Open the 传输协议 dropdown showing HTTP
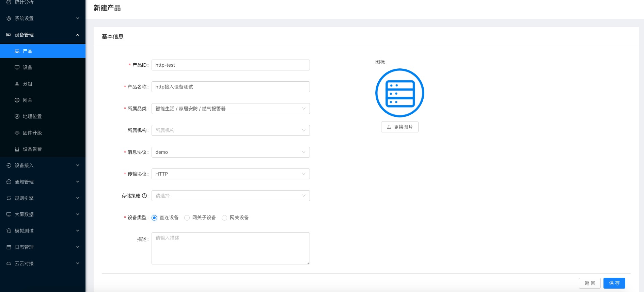The image size is (644, 292). tap(231, 174)
